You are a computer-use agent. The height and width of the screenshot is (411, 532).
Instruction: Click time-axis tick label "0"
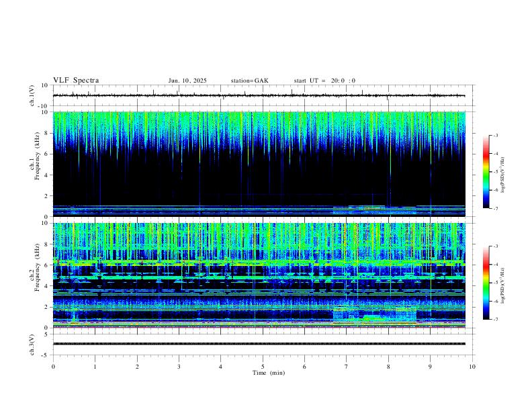[53, 367]
